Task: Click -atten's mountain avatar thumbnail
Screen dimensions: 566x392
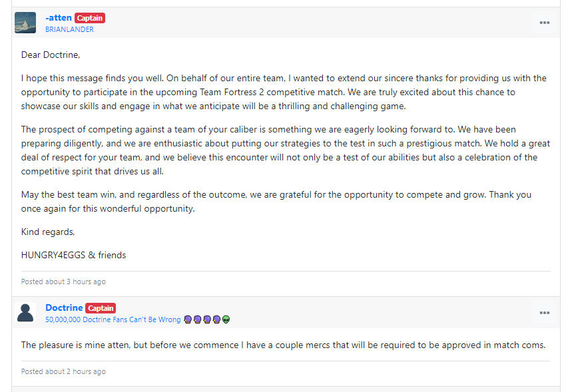Action: (25, 23)
